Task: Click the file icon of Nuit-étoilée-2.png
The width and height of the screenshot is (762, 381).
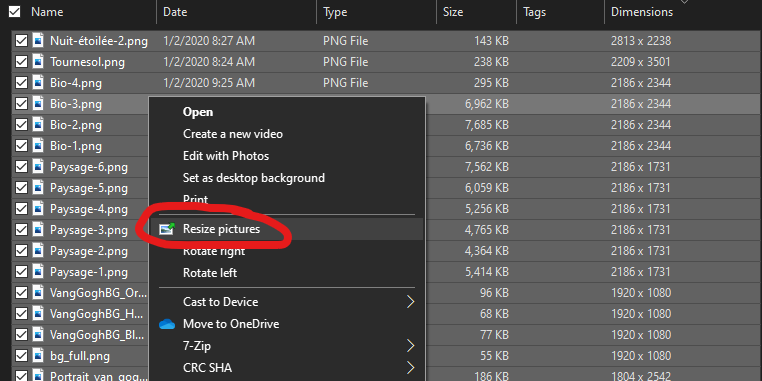Action: 38,41
